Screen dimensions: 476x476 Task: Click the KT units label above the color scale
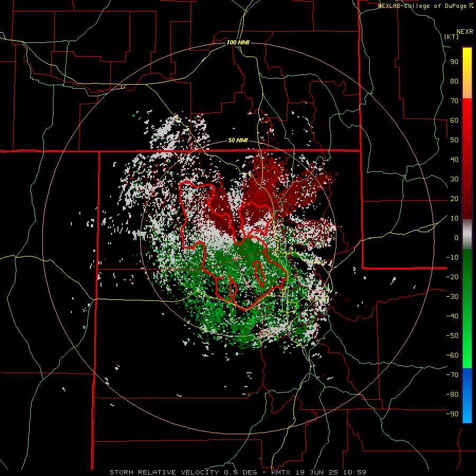click(452, 36)
